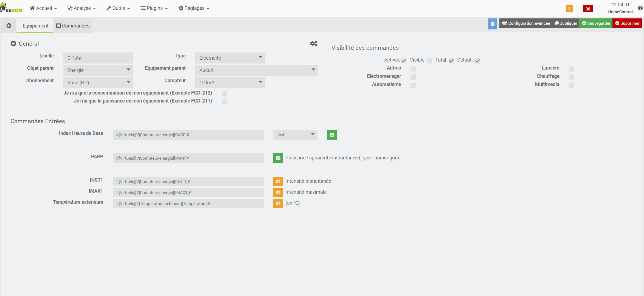644x296 pixels.
Task: Click the Index Heure de Base command field
Action: point(188,135)
